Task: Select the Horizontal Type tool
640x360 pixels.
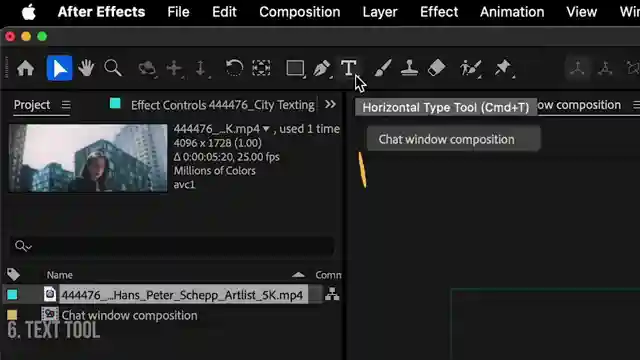Action: click(349, 67)
